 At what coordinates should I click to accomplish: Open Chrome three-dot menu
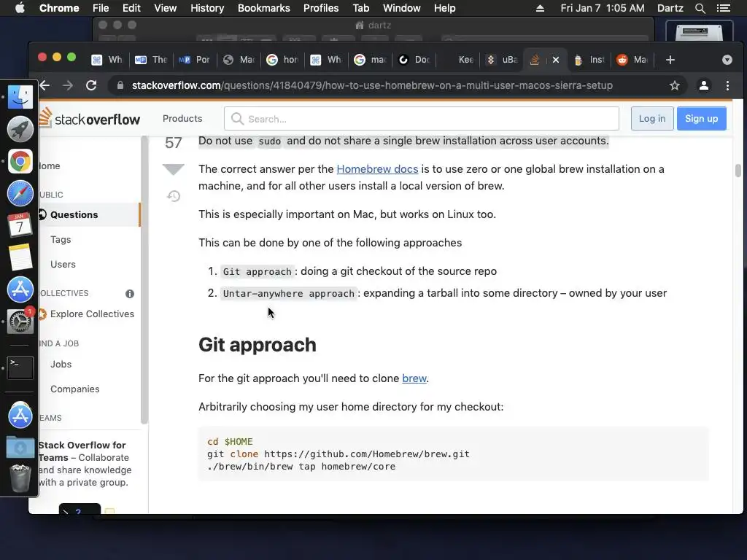727,85
